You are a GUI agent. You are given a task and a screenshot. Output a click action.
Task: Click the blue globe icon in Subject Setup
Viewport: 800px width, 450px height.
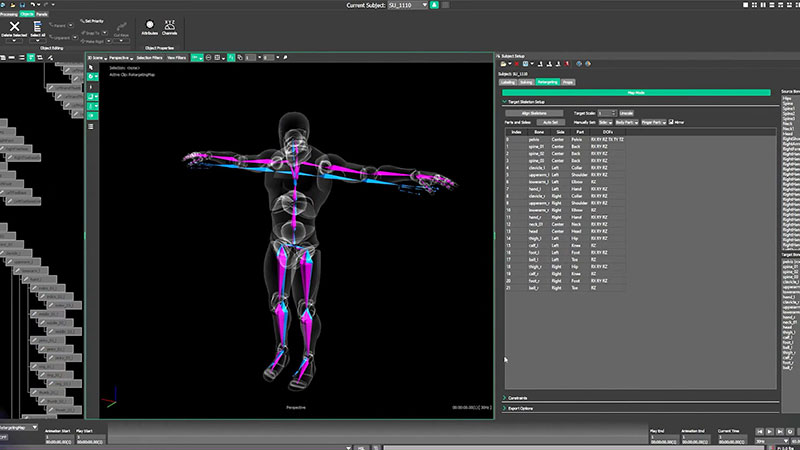[579, 64]
